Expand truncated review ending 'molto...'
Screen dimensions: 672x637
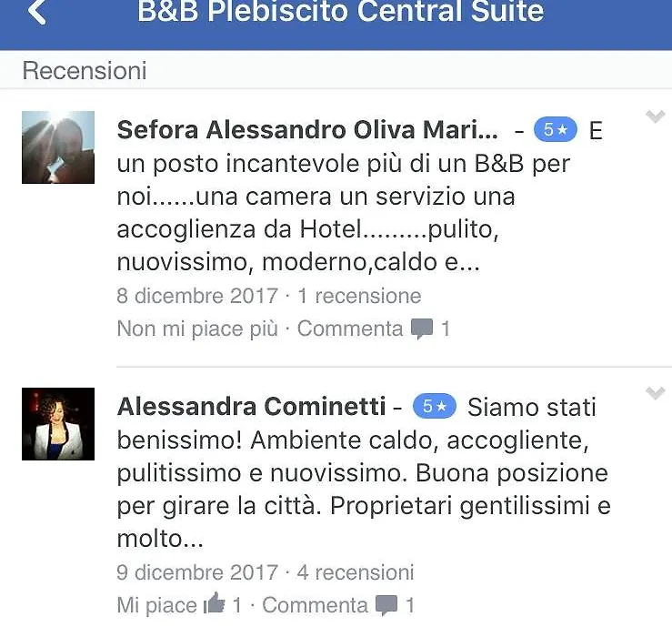tap(160, 539)
